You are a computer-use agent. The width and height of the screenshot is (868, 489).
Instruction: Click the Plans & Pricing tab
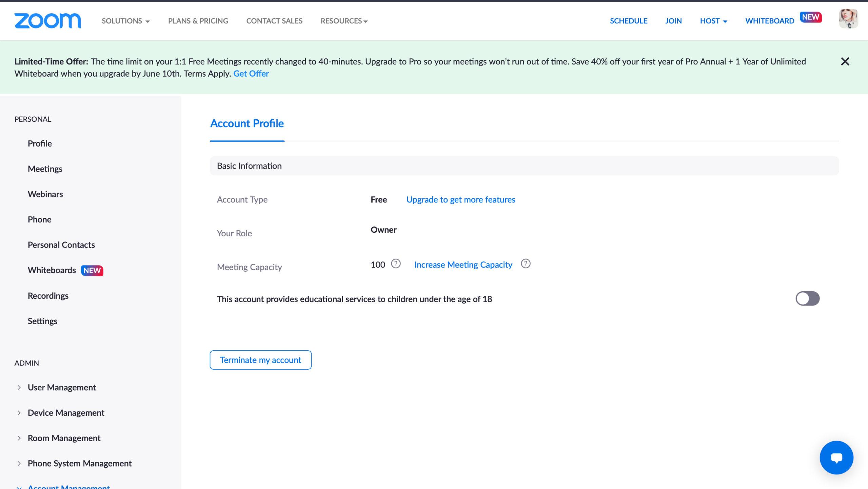pos(198,21)
